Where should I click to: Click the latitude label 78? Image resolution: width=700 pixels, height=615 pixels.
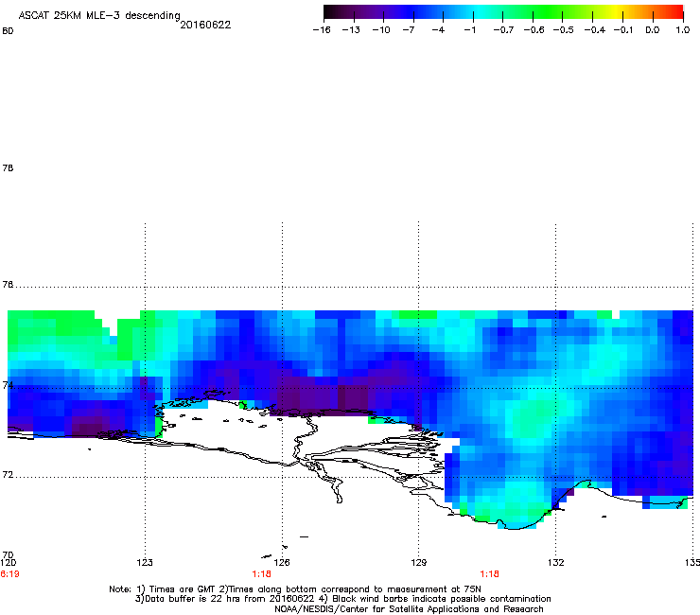tap(8, 167)
